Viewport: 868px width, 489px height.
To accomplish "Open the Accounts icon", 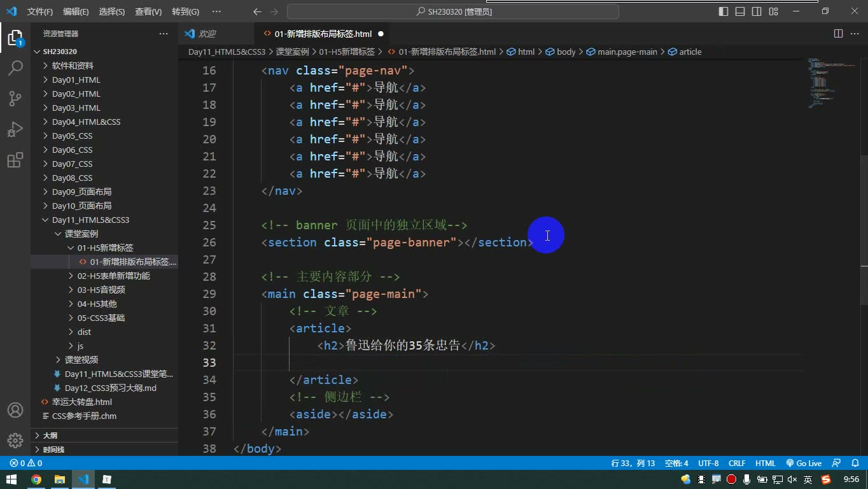I will point(15,410).
